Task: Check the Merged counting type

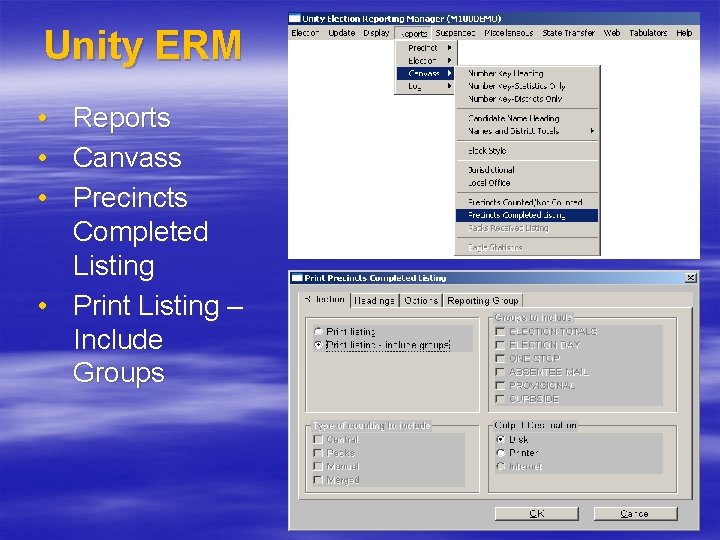Action: click(x=318, y=480)
